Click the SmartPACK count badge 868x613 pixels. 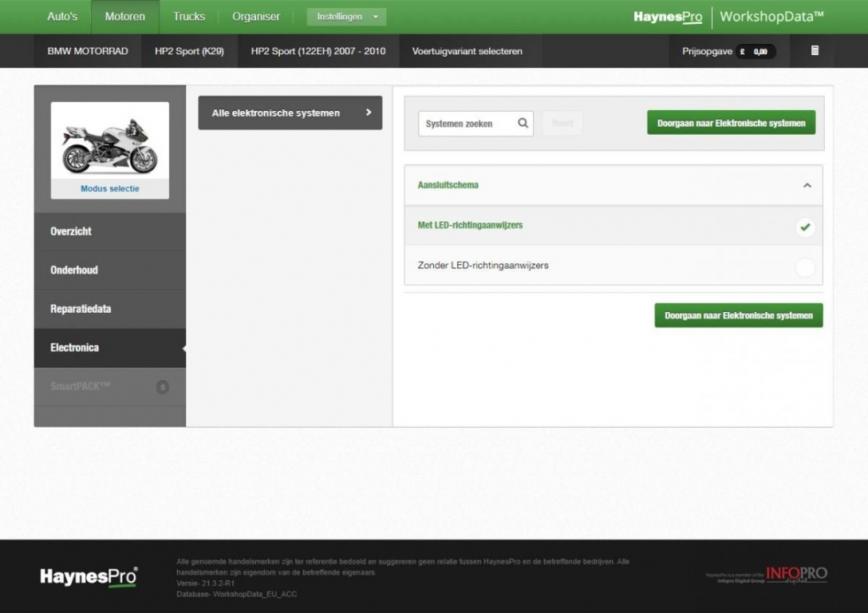coord(162,386)
